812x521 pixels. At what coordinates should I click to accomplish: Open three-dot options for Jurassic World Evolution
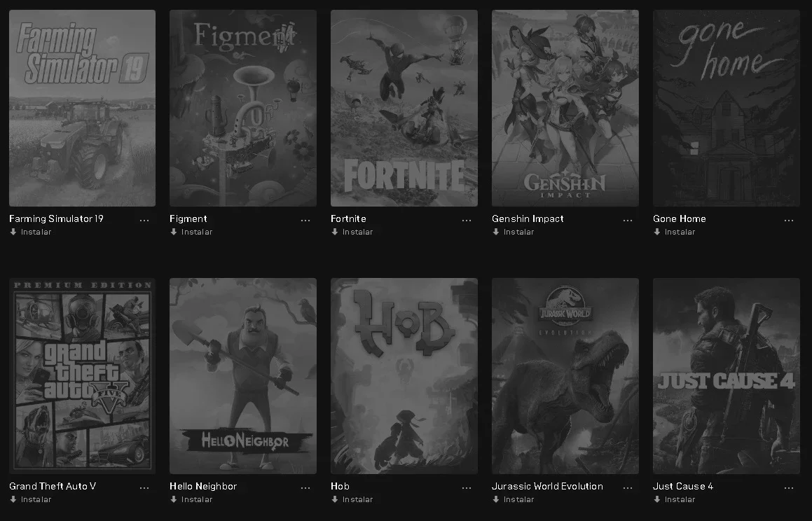pos(628,488)
